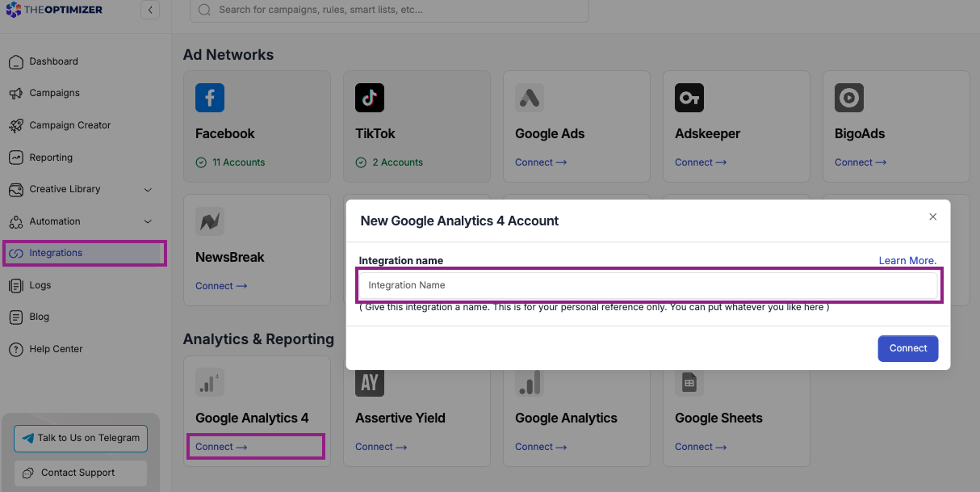Click the Dashboard icon
Image resolution: width=980 pixels, height=492 pixels.
pos(15,61)
